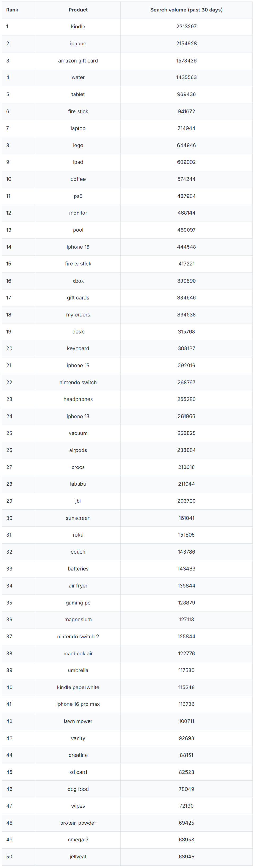Click the Rank column header
This screenshot has width=255, height=868.
pos(12,10)
